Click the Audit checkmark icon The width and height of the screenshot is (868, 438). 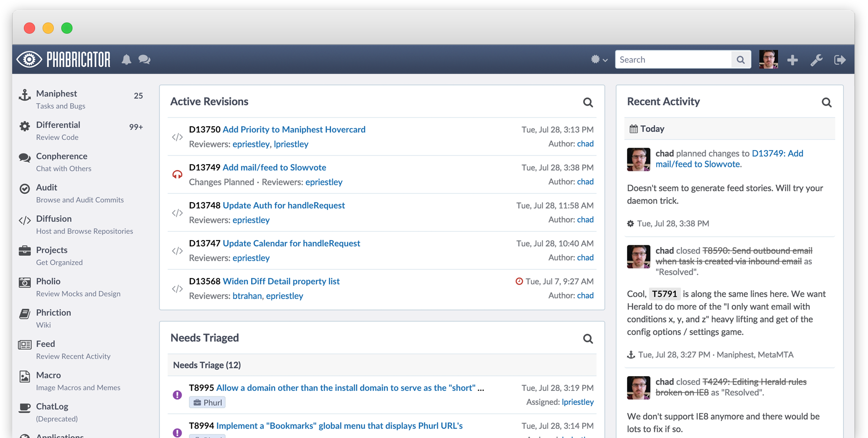(25, 189)
